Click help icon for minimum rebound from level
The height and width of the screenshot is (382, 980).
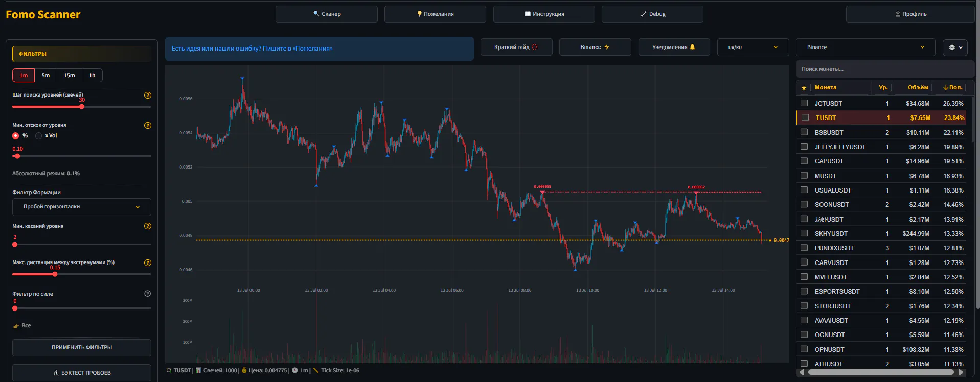(148, 126)
